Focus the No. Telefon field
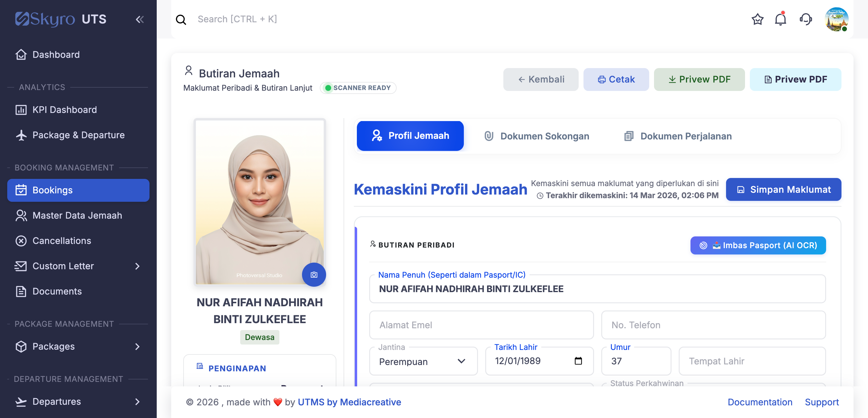This screenshot has height=418, width=868. coord(713,325)
